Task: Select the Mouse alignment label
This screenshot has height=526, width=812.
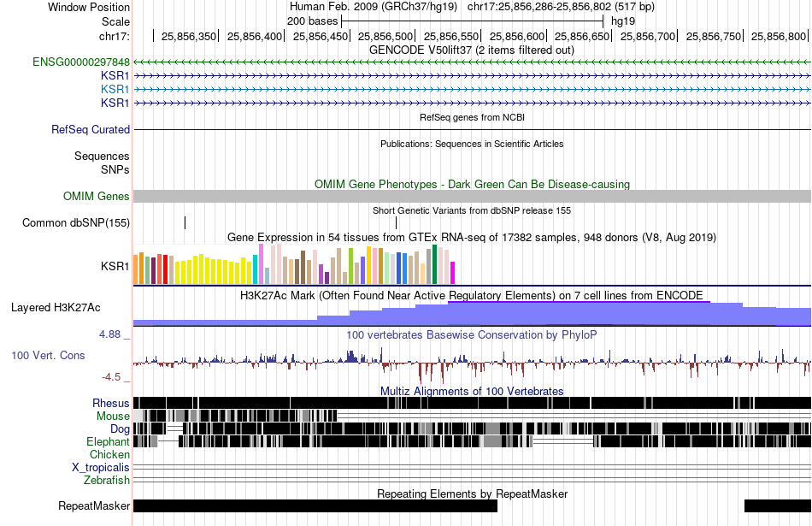Action: click(113, 417)
